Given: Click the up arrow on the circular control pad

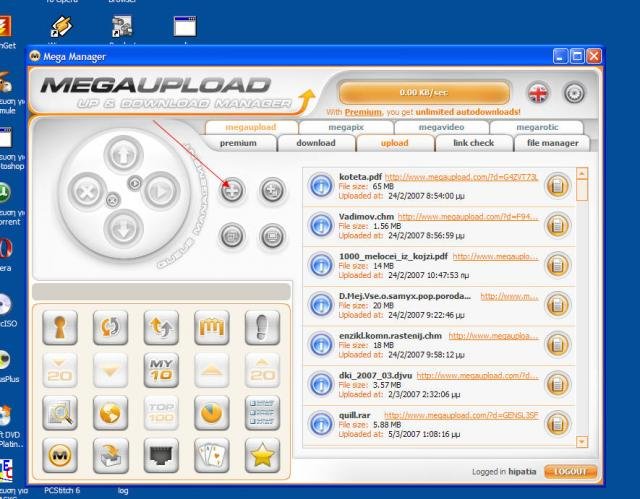Looking at the screenshot, I should coord(124,154).
